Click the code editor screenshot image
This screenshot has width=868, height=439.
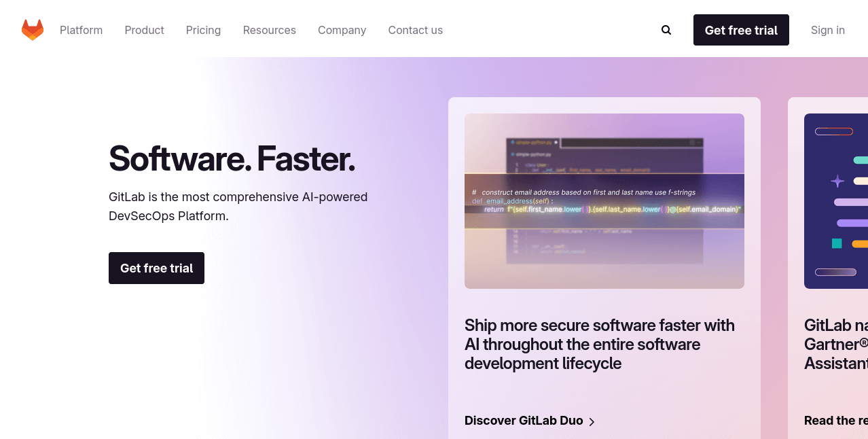[x=604, y=200]
